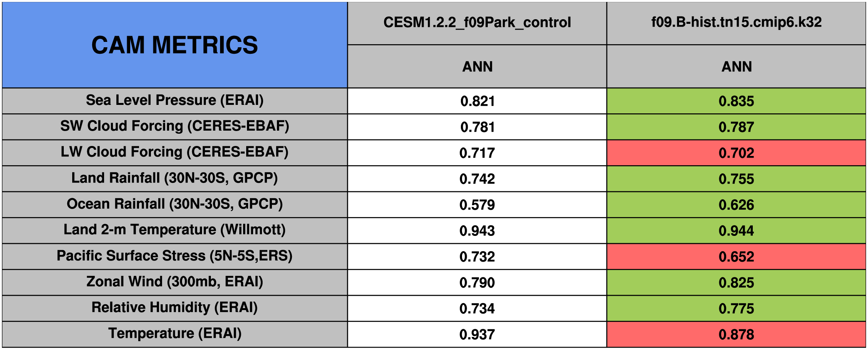The height and width of the screenshot is (350, 868).
Task: Click the Zonal Wind (300mb, ERAI) label
Action: click(x=175, y=282)
